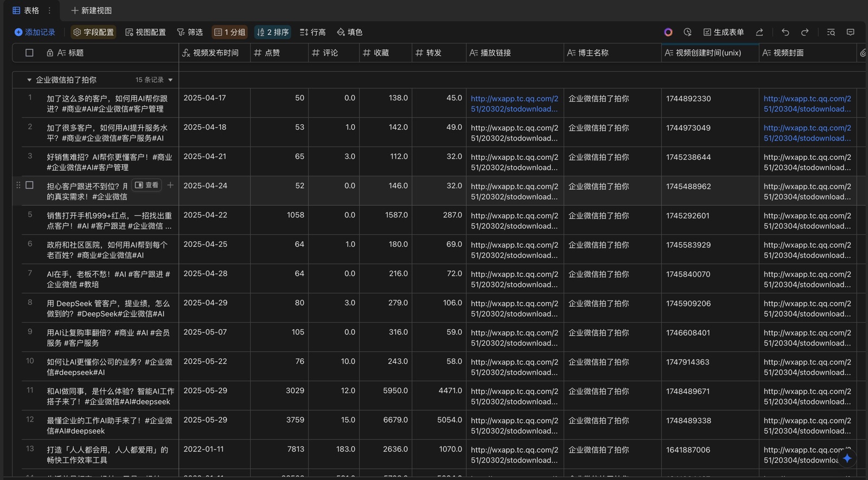The height and width of the screenshot is (480, 868).
Task: Open the record history clock icon
Action: pyautogui.click(x=687, y=32)
